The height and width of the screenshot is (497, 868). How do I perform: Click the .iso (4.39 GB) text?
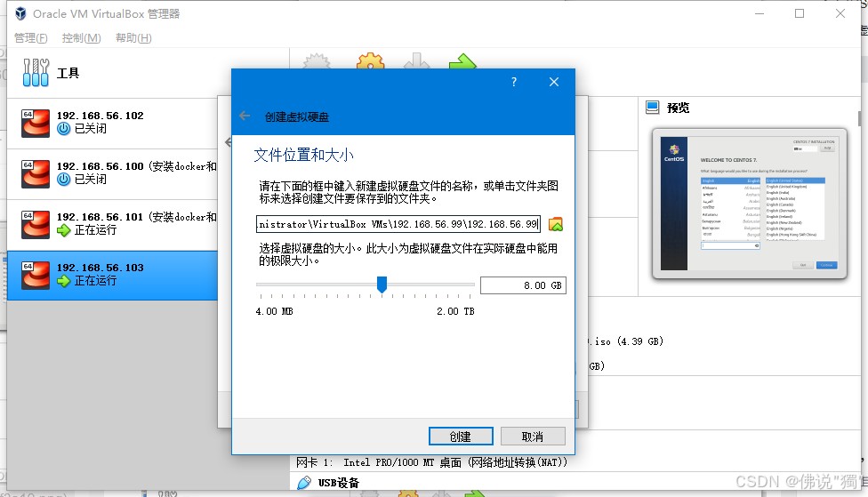coord(626,341)
